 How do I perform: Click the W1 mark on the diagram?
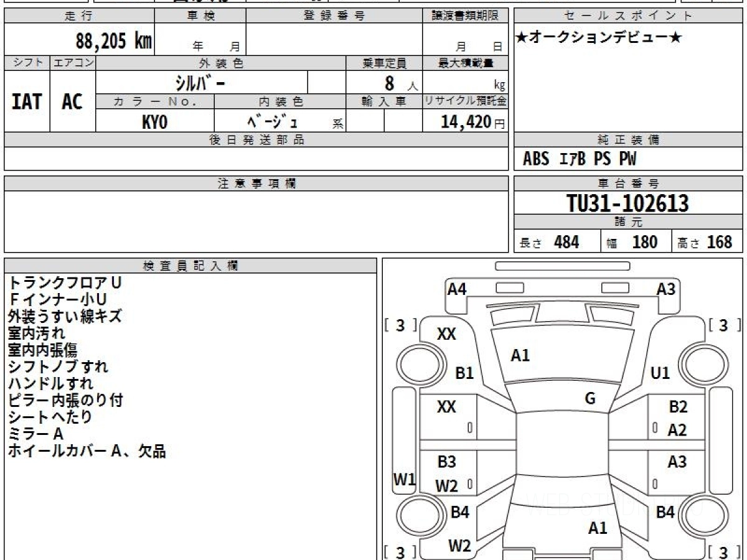point(404,479)
